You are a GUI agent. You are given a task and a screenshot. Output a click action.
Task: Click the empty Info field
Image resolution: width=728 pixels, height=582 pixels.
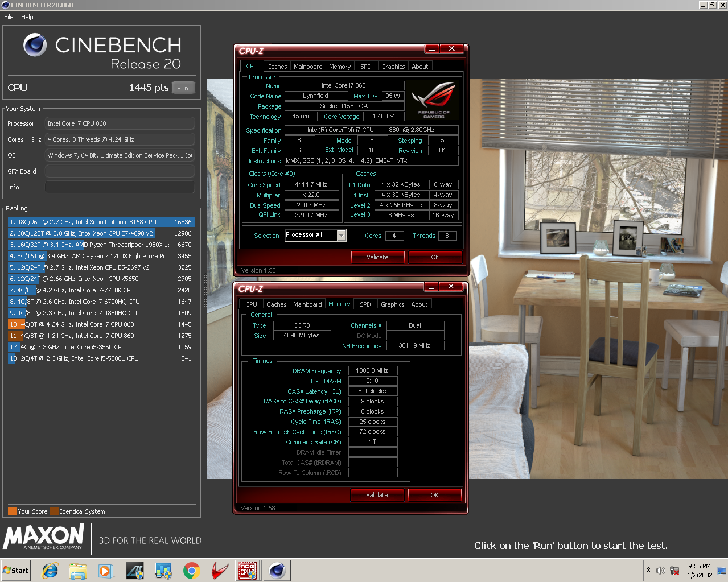pos(120,187)
